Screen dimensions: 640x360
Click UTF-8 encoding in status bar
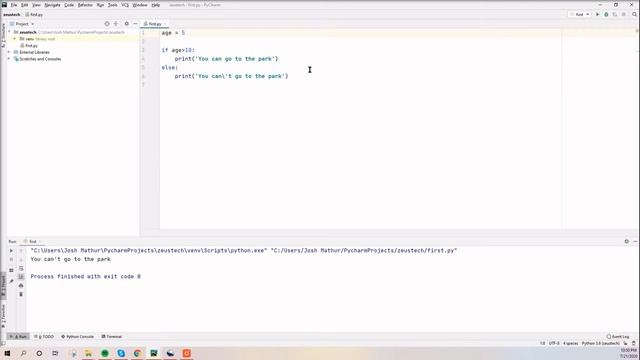(x=554, y=344)
